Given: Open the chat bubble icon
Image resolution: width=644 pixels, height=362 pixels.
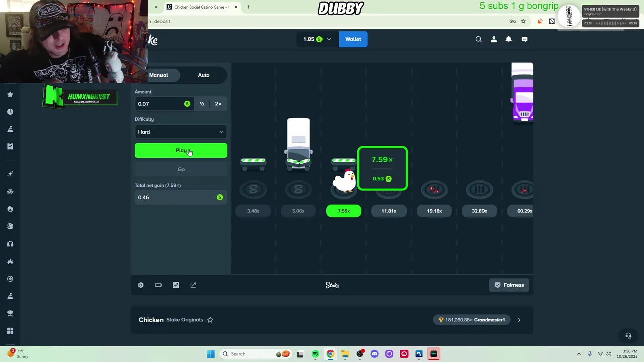Looking at the screenshot, I should [x=524, y=39].
